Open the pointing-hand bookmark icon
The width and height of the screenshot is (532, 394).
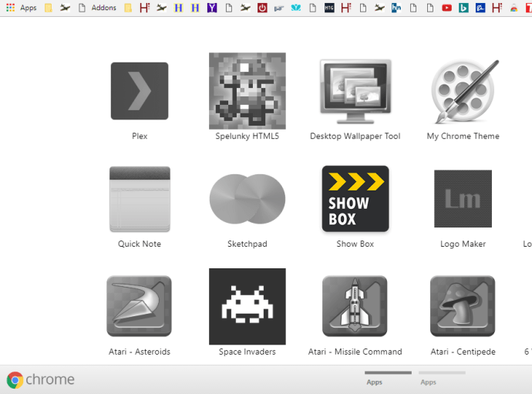coord(279,8)
